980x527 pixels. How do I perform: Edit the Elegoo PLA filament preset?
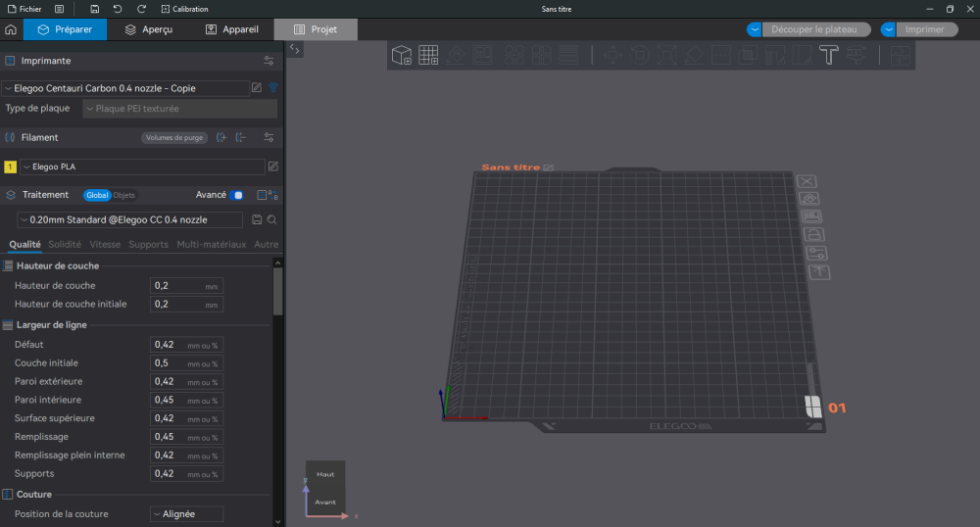(x=273, y=167)
